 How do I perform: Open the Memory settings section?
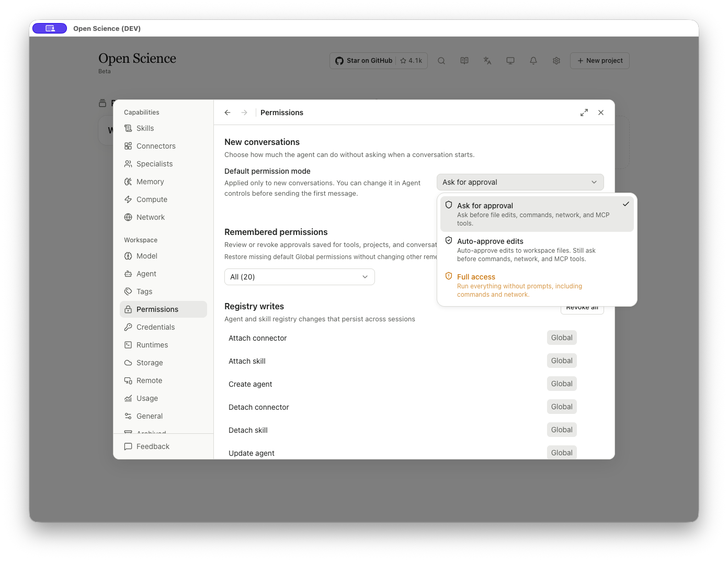(163, 182)
